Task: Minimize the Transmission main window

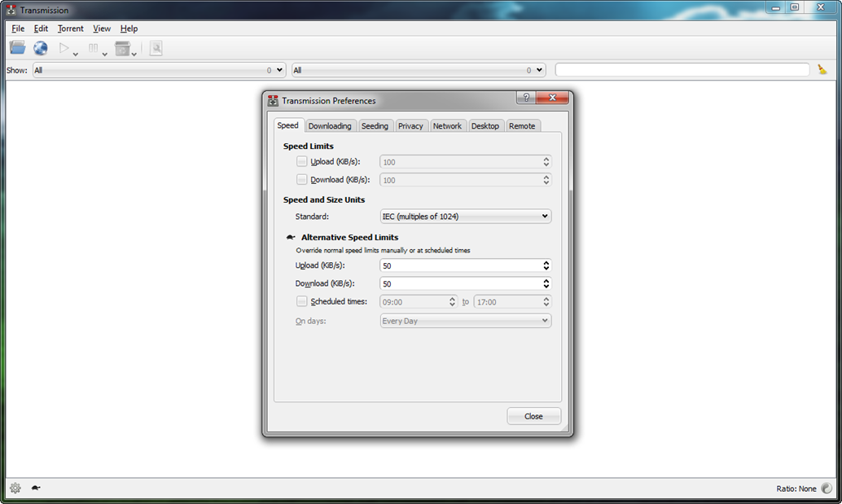Action: click(x=775, y=7)
